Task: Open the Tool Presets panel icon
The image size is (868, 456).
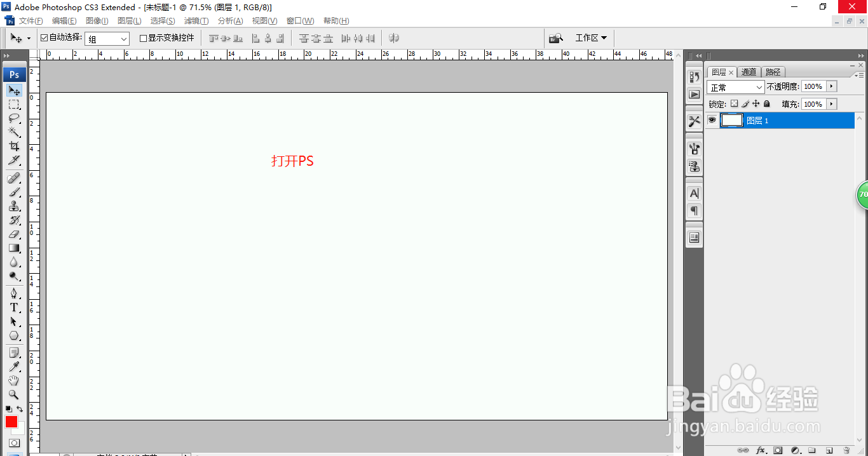Action: (695, 121)
